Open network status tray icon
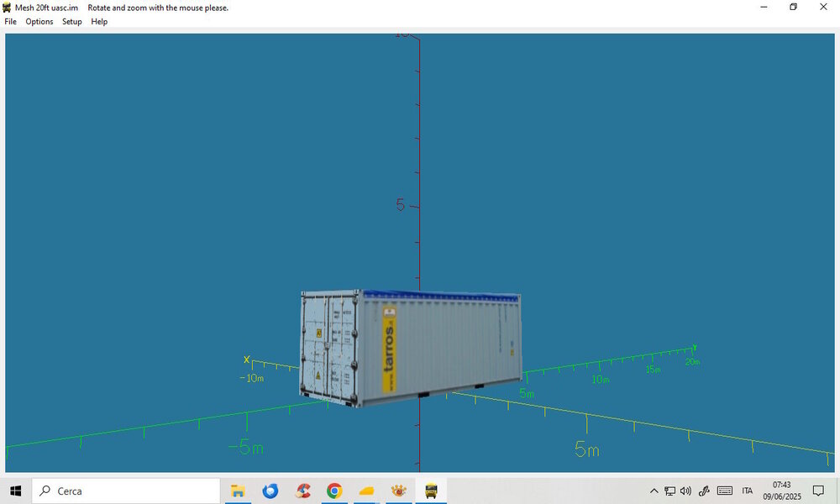This screenshot has width=840, height=504. tap(669, 491)
